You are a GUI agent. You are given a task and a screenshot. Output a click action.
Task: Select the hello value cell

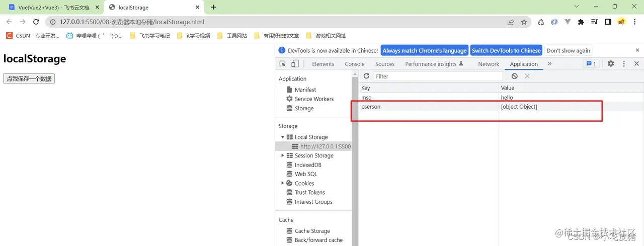(x=571, y=98)
